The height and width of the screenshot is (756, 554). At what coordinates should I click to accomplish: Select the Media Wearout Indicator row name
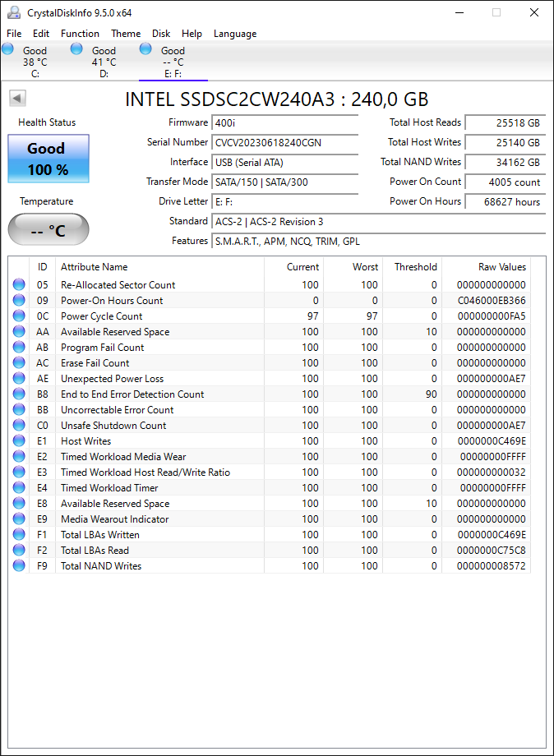click(115, 519)
